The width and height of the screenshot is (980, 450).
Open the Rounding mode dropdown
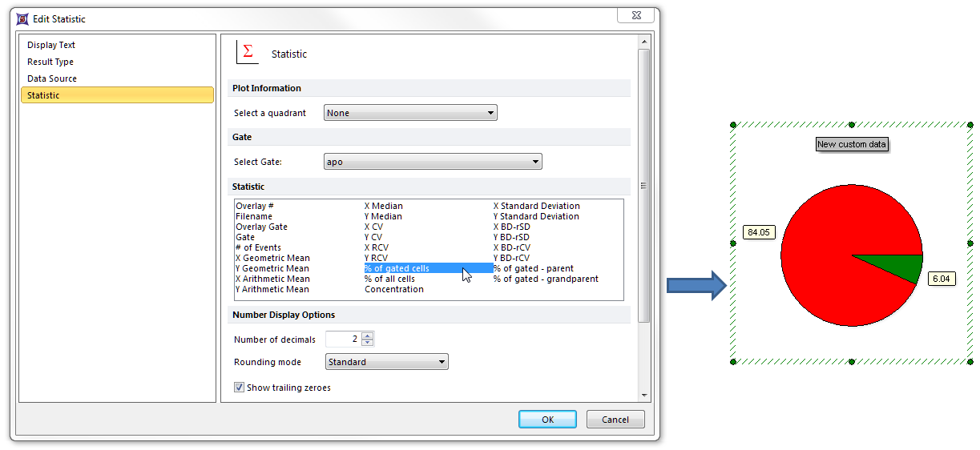[x=386, y=362]
